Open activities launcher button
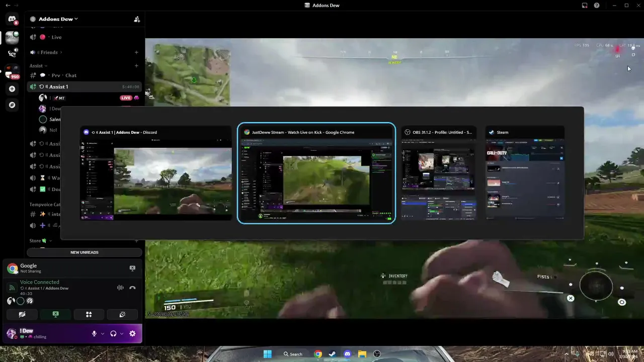 pyautogui.click(x=89, y=314)
